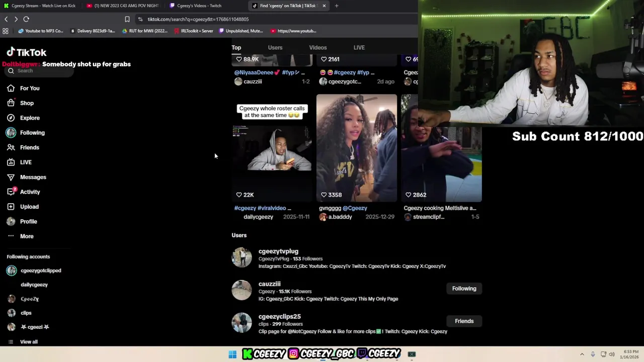Open the Unpublished, Mute bookmark
This screenshot has height=362, width=644.
[240, 31]
